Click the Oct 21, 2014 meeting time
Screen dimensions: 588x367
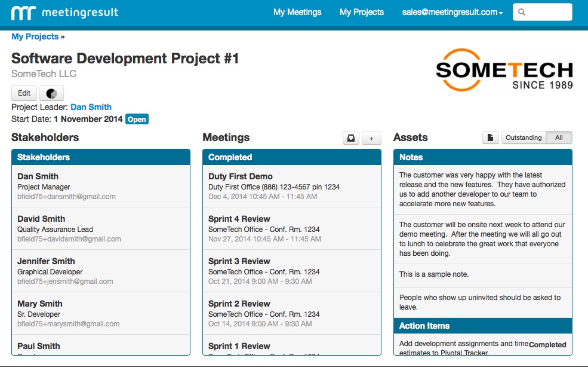pos(260,282)
